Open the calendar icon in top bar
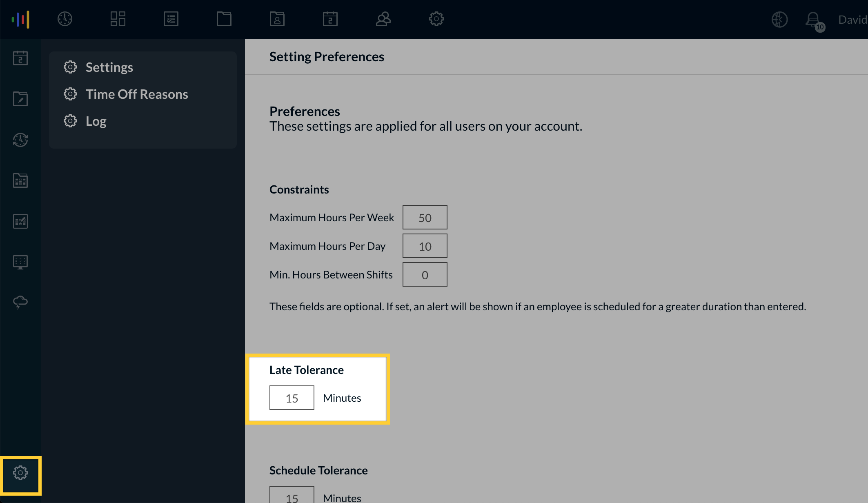 pos(330,19)
